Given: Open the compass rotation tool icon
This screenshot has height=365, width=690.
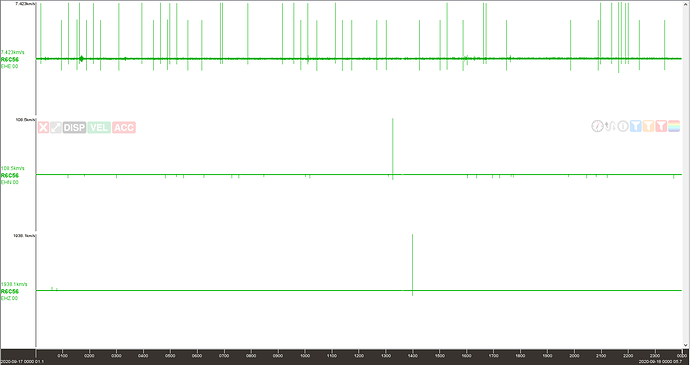Looking at the screenshot, I should pos(597,126).
